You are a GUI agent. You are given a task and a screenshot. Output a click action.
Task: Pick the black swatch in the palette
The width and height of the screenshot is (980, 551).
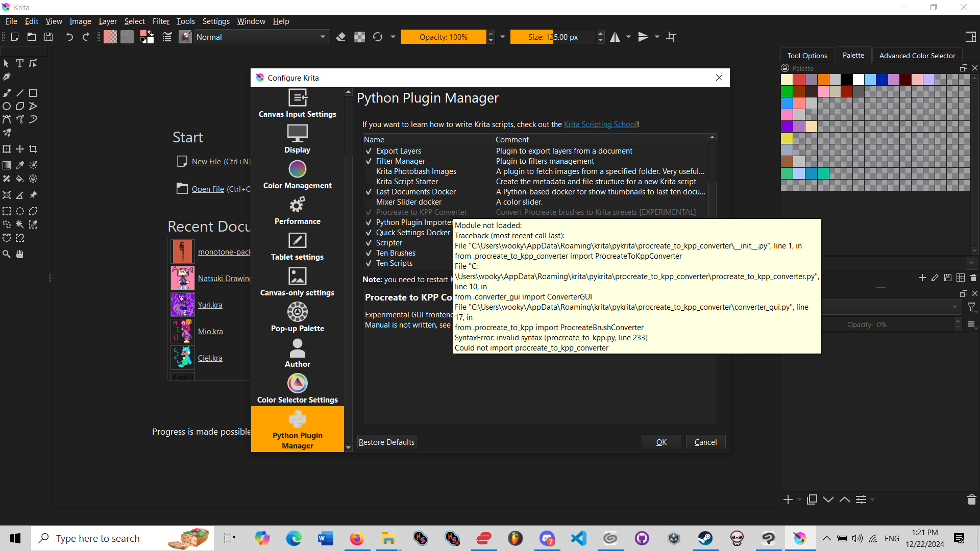(x=847, y=80)
